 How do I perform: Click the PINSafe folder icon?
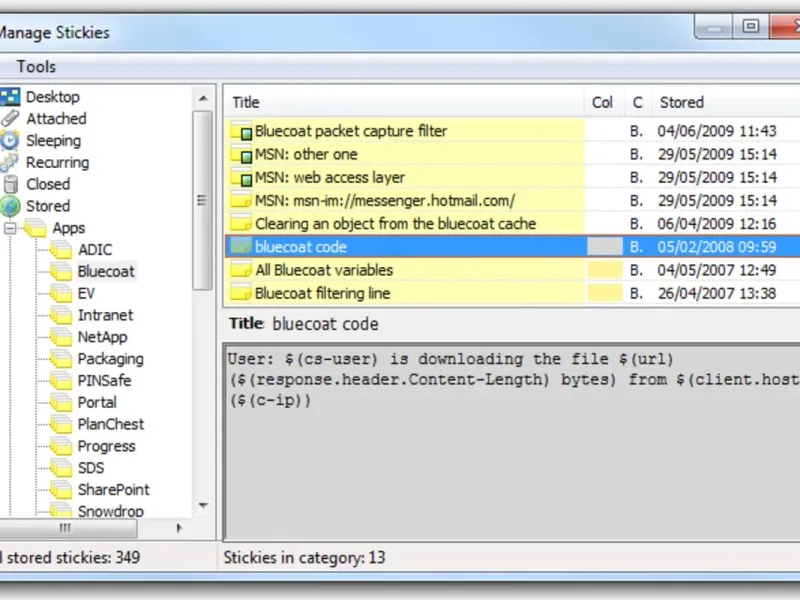click(61, 381)
